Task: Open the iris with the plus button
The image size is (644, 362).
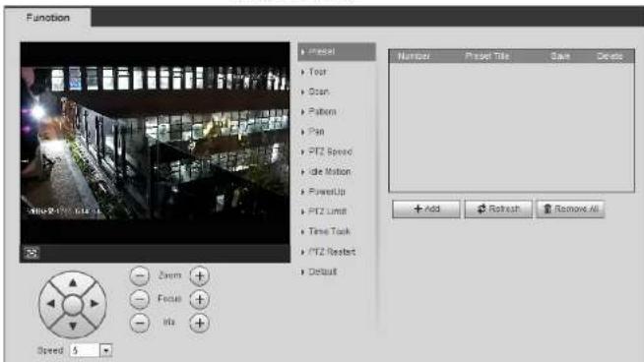Action: 200,324
